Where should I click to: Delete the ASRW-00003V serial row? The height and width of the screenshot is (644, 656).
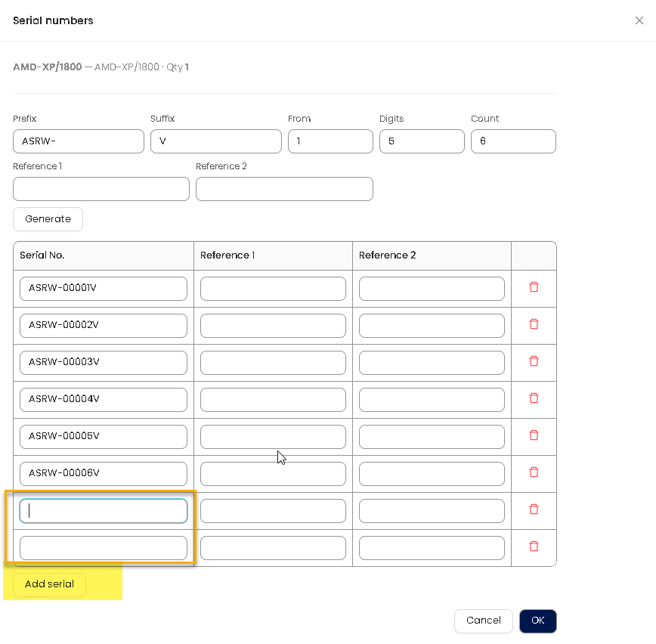pyautogui.click(x=534, y=361)
